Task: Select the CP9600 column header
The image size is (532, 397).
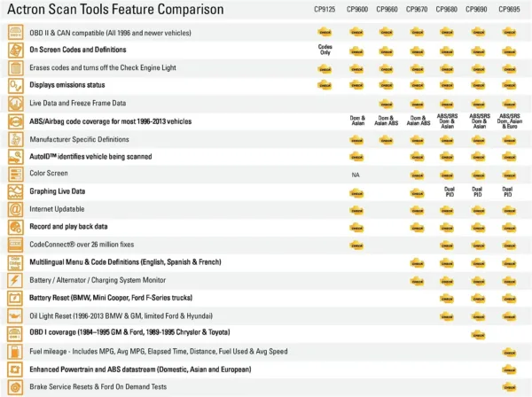Action: coord(357,10)
